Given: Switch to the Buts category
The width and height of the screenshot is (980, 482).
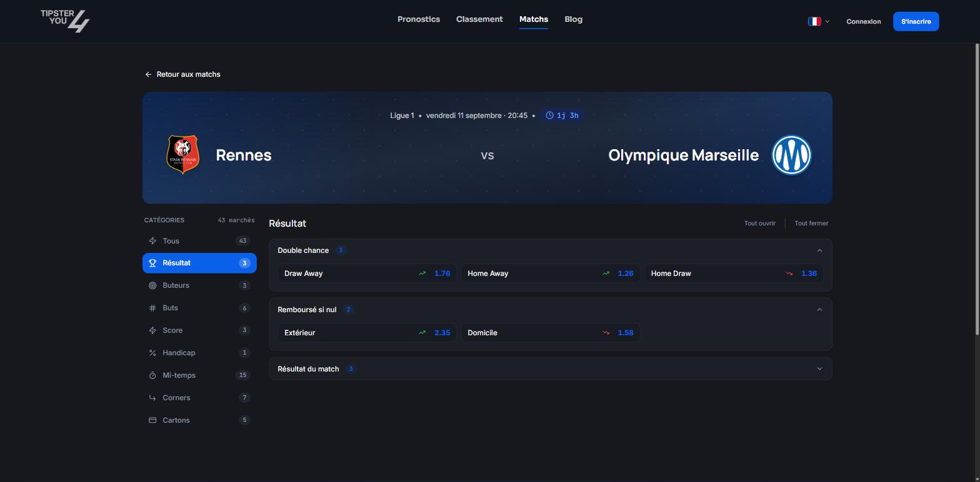Looking at the screenshot, I should pos(199,308).
